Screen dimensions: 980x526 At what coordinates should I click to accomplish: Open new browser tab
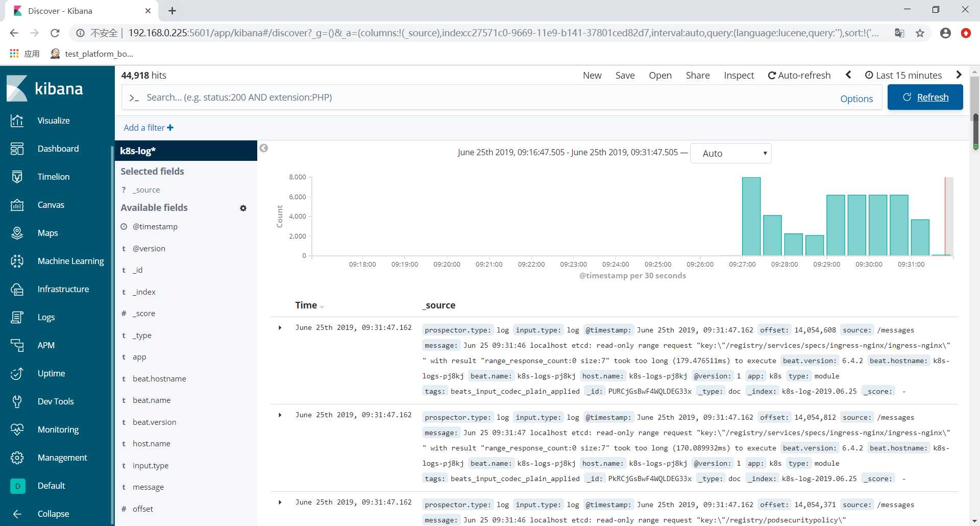click(x=173, y=11)
